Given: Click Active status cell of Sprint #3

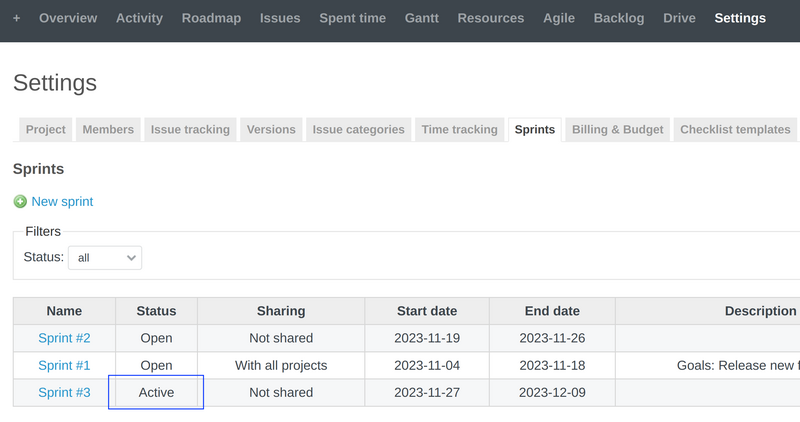Looking at the screenshot, I should 156,392.
